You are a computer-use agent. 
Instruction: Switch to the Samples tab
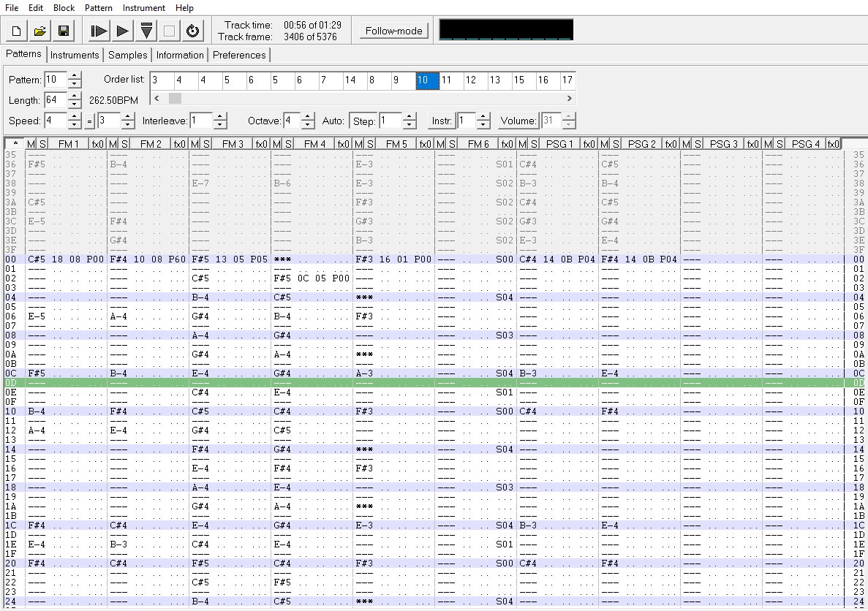click(x=128, y=55)
